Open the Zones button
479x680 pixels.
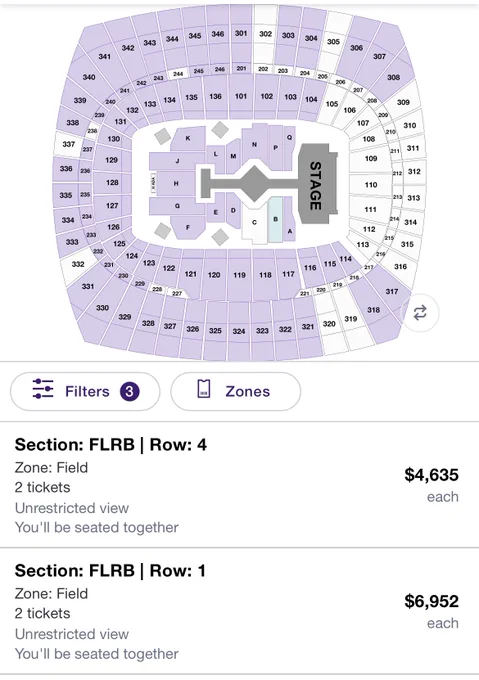(x=235, y=392)
